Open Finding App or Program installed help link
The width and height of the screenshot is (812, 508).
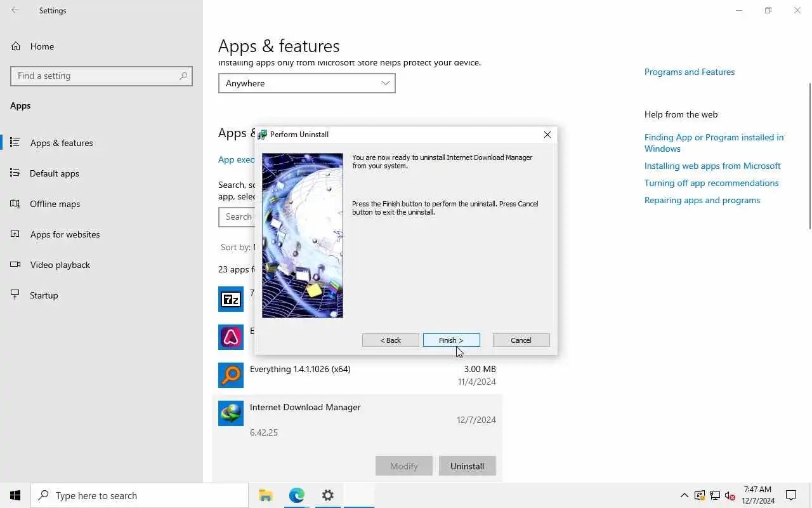point(714,143)
